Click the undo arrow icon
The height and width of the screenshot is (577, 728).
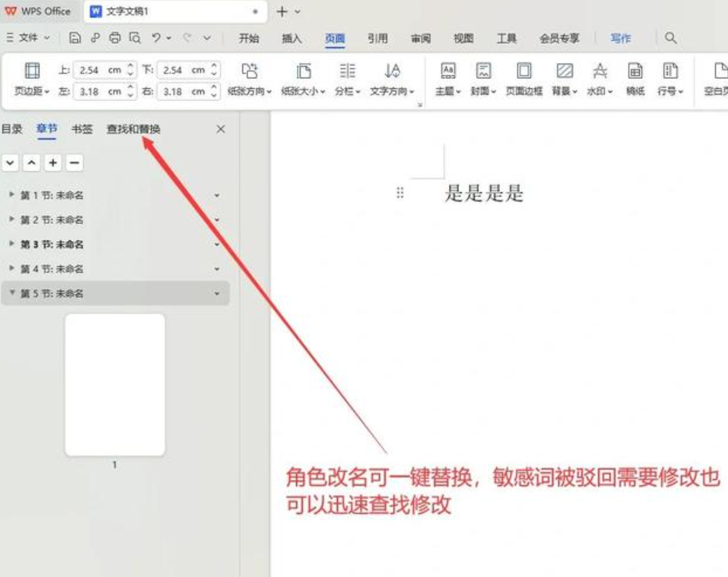154,39
